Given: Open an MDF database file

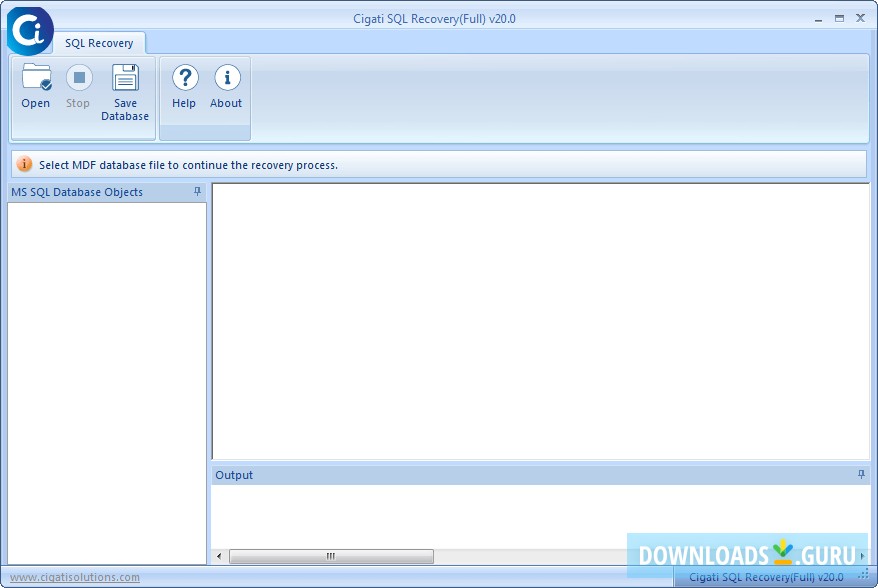Looking at the screenshot, I should pos(36,86).
